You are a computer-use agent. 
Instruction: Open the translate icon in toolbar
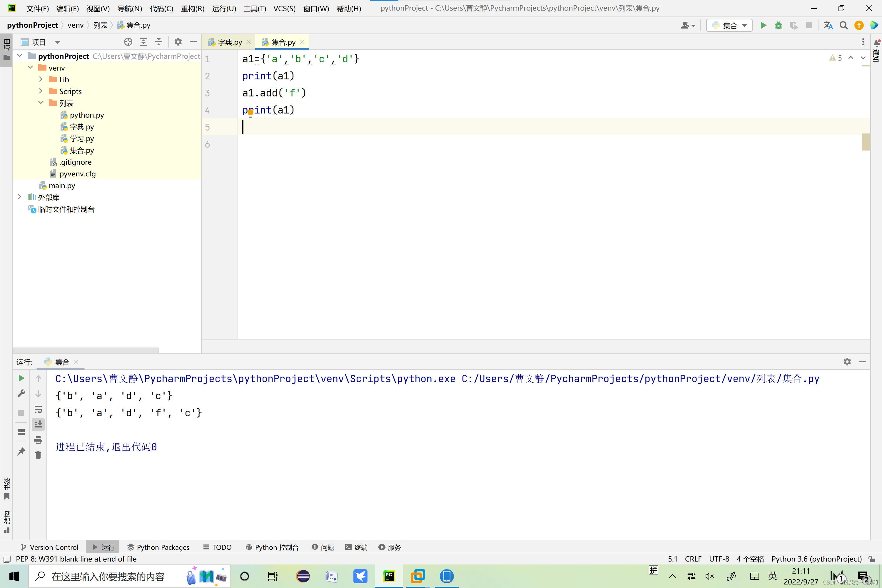(x=828, y=25)
